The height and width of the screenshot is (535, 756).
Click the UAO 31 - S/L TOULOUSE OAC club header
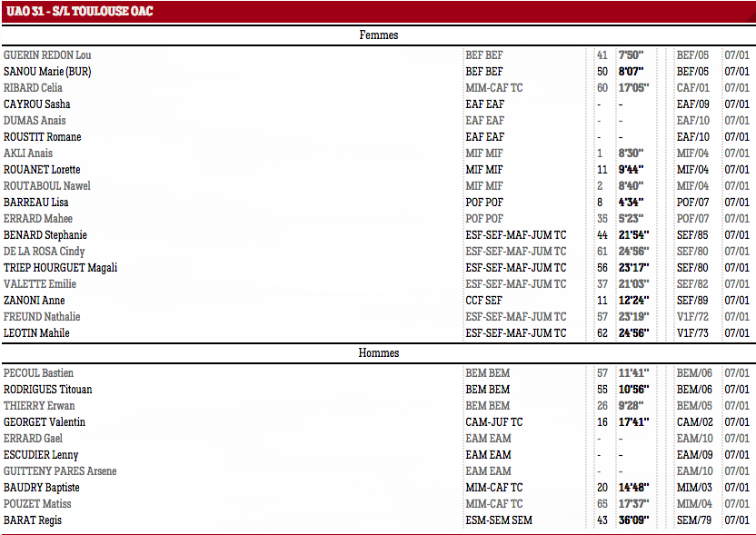(x=80, y=11)
